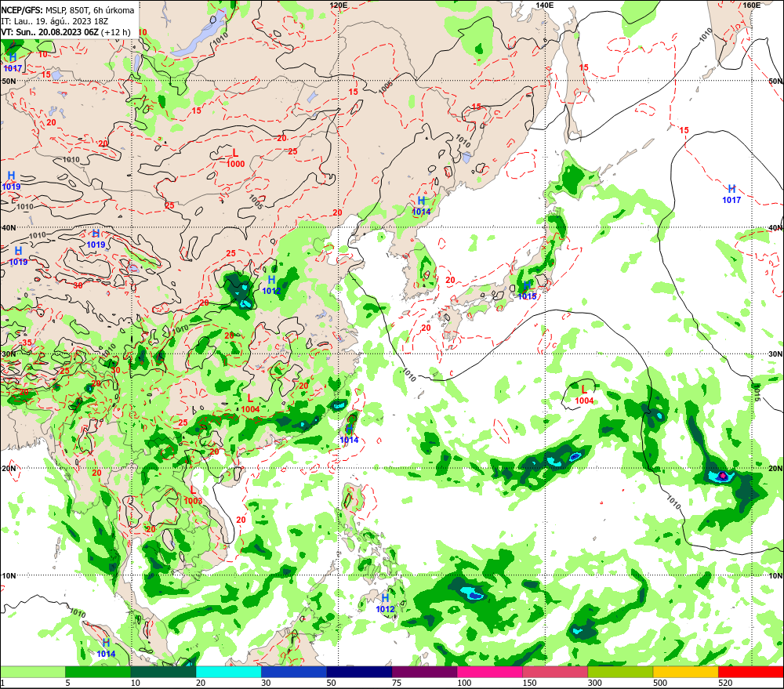Click the magenta 100–150 legend swatch
Screen dimensions: 784x689
[489, 672]
